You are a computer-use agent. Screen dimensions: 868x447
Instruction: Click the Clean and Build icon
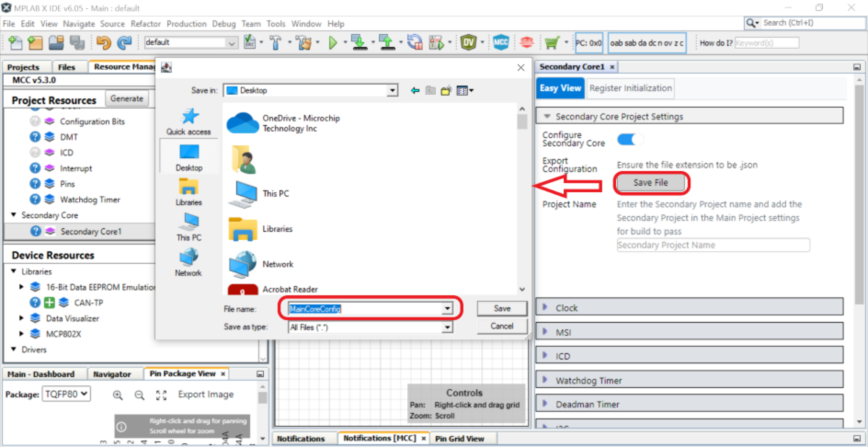click(x=303, y=42)
